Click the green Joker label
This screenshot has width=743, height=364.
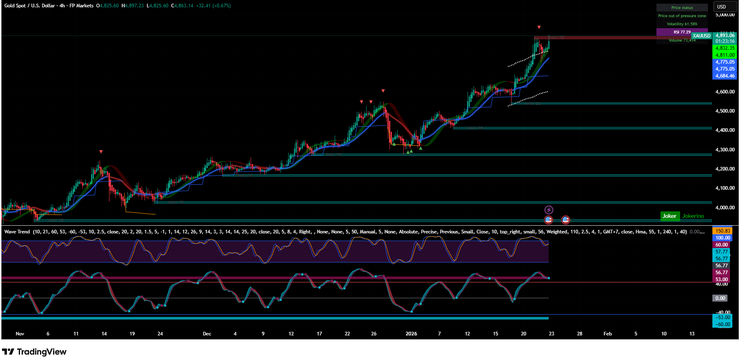pyautogui.click(x=670, y=216)
